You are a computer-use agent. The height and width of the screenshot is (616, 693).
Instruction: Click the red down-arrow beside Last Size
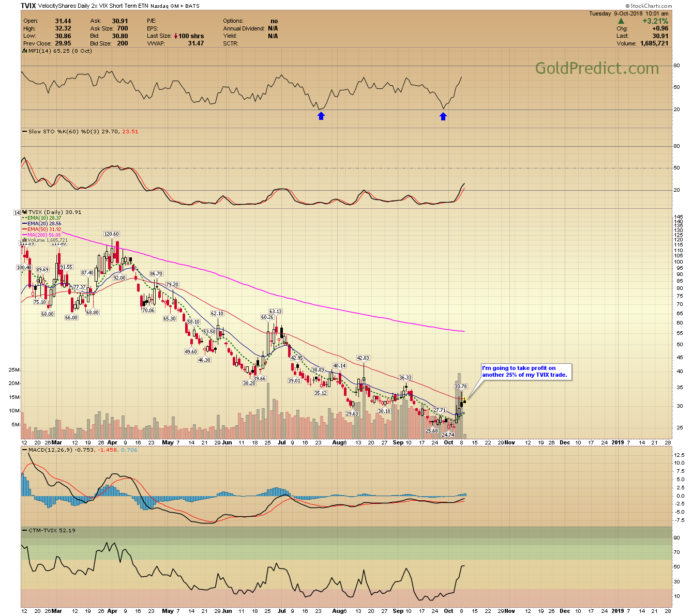pyautogui.click(x=176, y=36)
